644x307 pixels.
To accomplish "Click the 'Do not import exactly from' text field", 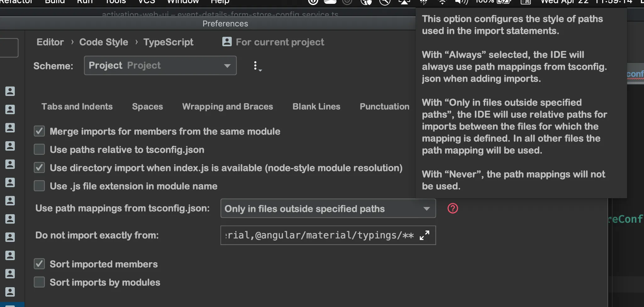I will point(319,235).
